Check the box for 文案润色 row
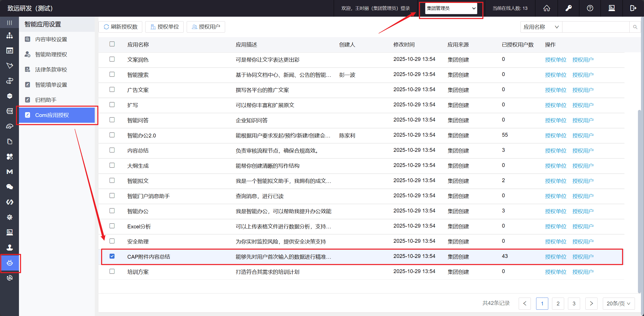The image size is (644, 316). click(x=112, y=59)
